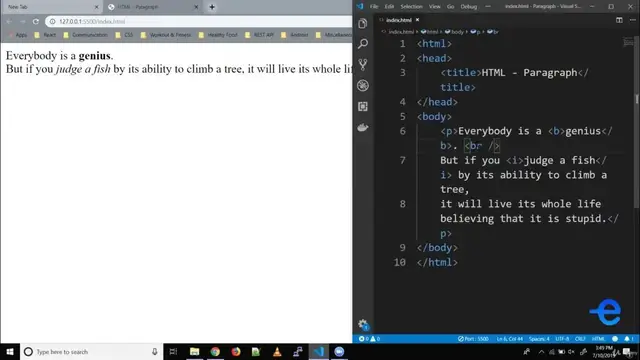Click the browser address bar URL
This screenshot has height=360, width=640.
click(x=92, y=21)
